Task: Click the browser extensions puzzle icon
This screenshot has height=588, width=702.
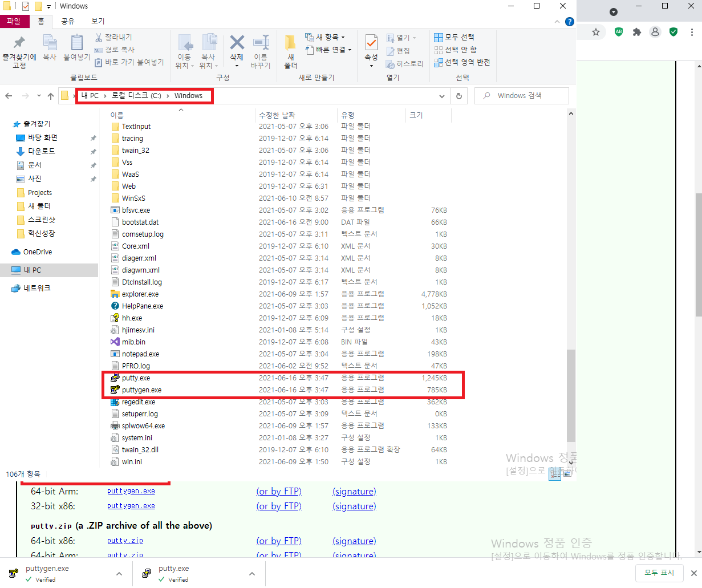Action: tap(637, 32)
